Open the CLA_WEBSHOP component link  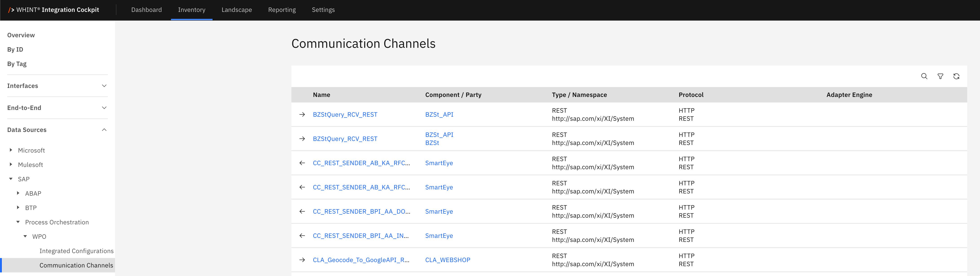[x=447, y=260]
